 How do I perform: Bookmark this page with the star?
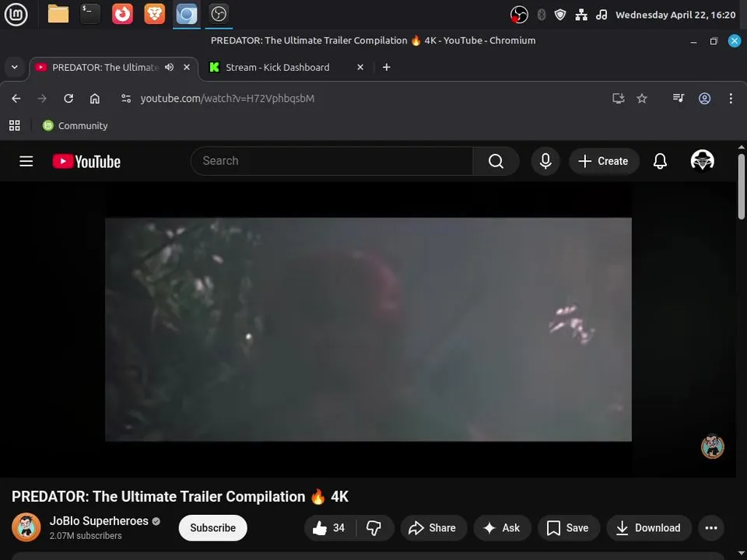click(x=642, y=99)
